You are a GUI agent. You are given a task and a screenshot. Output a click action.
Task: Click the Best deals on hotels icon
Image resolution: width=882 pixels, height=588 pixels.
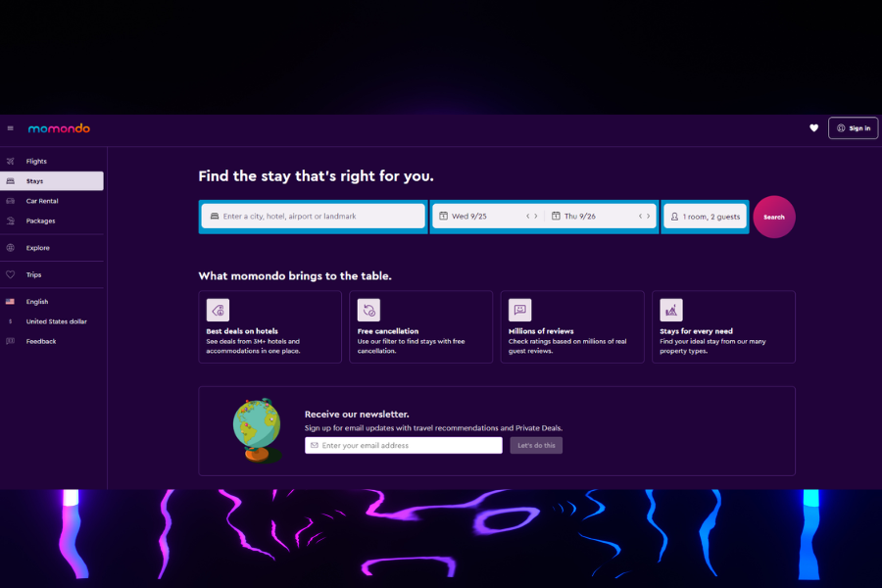218,311
